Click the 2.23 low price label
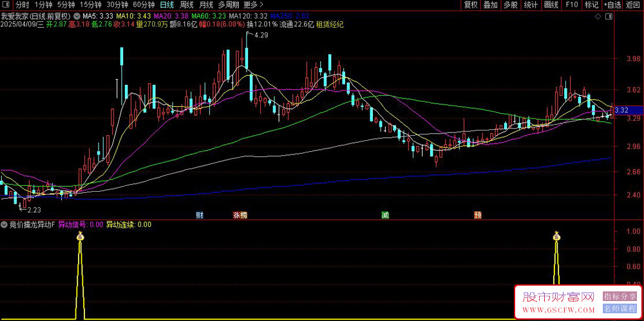The width and height of the screenshot is (644, 321). (x=34, y=210)
